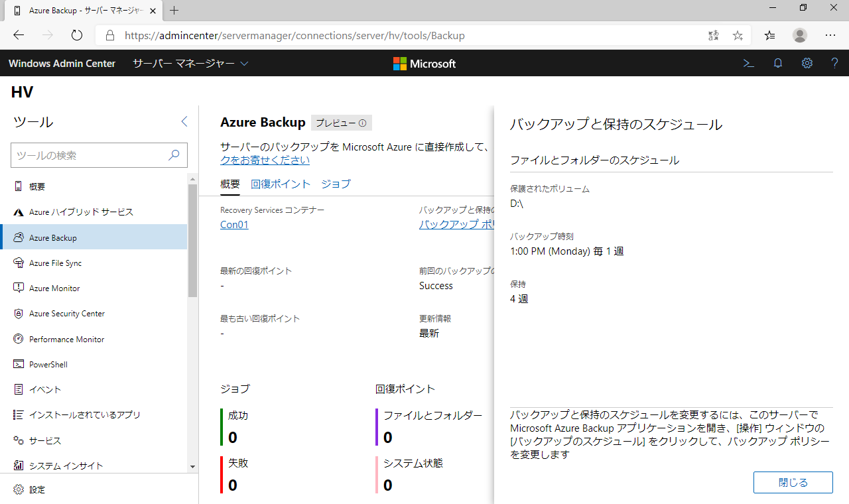Open the Con01 container link
Viewport: 849px width, 504px height.
point(234,225)
